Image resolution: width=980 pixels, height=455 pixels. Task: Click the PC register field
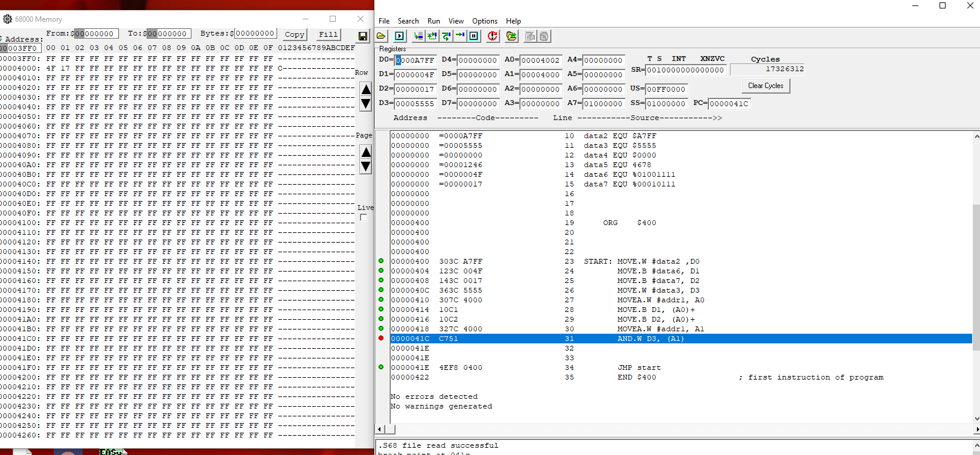pyautogui.click(x=729, y=104)
